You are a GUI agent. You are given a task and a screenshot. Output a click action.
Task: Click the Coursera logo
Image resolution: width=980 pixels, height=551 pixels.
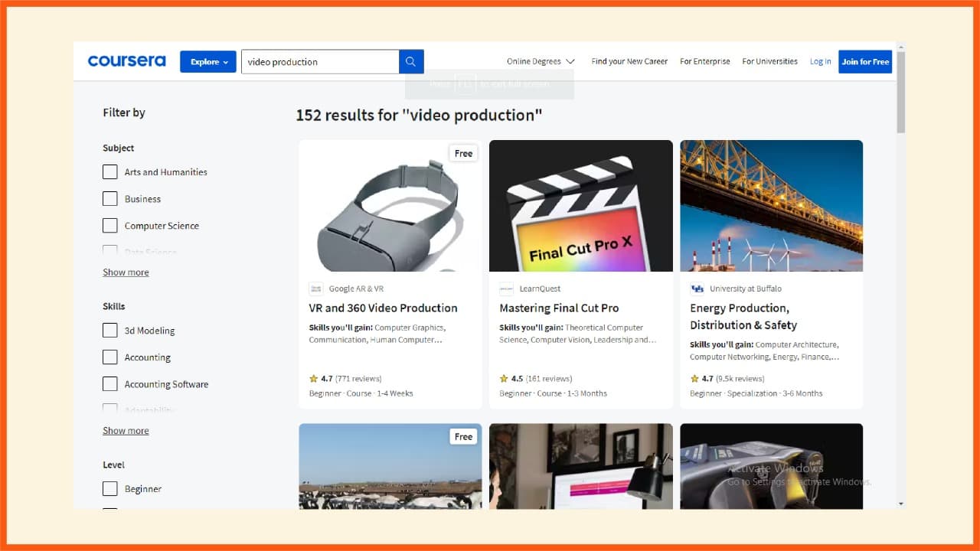click(127, 61)
